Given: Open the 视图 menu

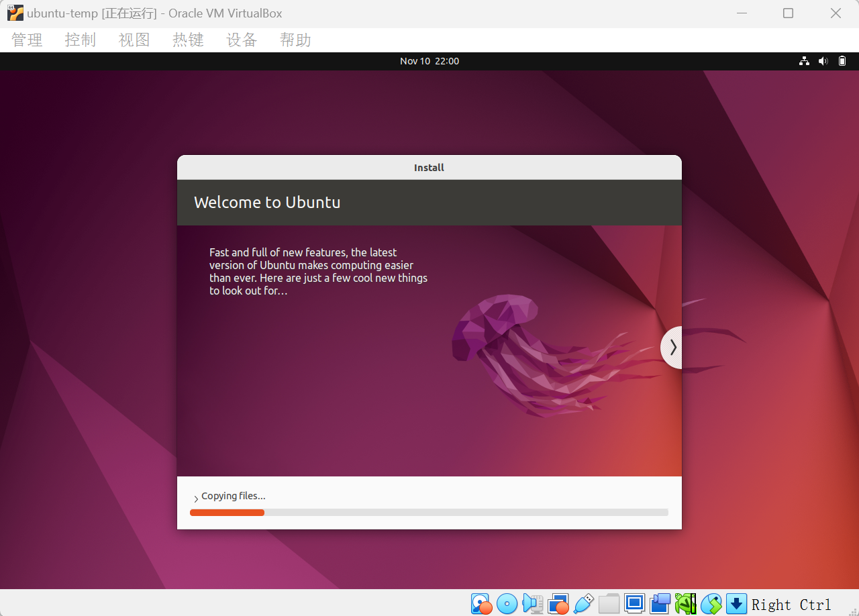Looking at the screenshot, I should (134, 40).
